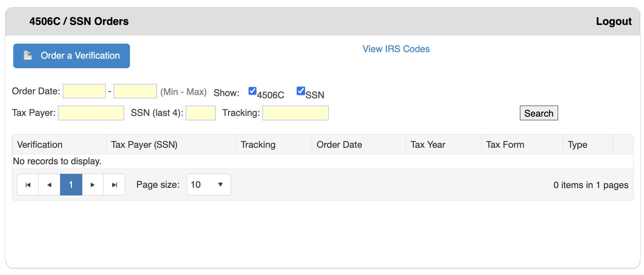Image resolution: width=644 pixels, height=275 pixels.
Task: Open the View IRS Codes link
Action: click(396, 49)
